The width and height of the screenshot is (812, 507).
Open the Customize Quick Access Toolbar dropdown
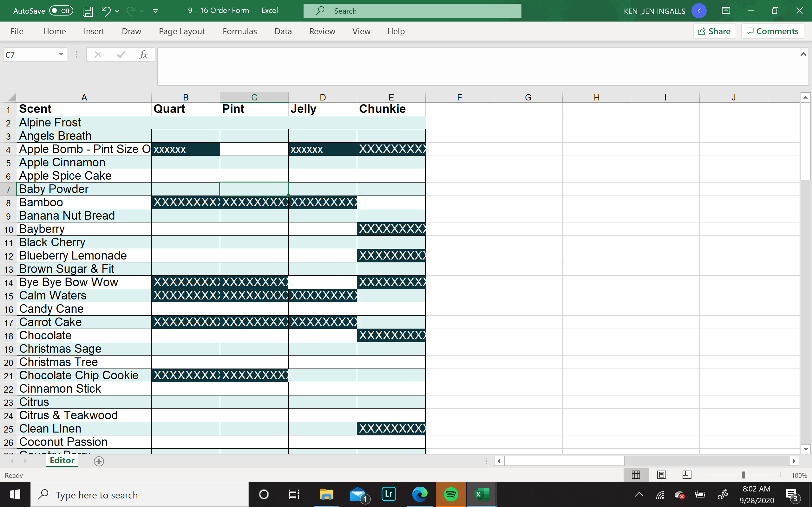click(155, 11)
